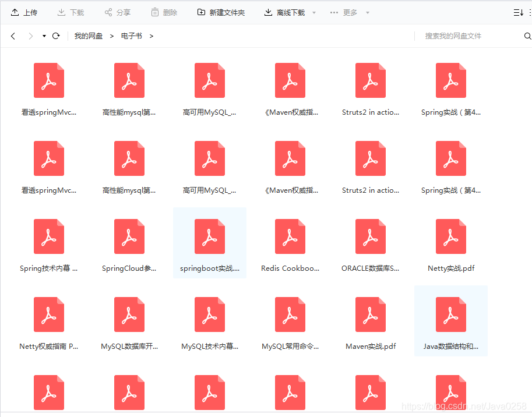Click the magnifier search icon
This screenshot has width=532, height=417.
click(x=527, y=36)
